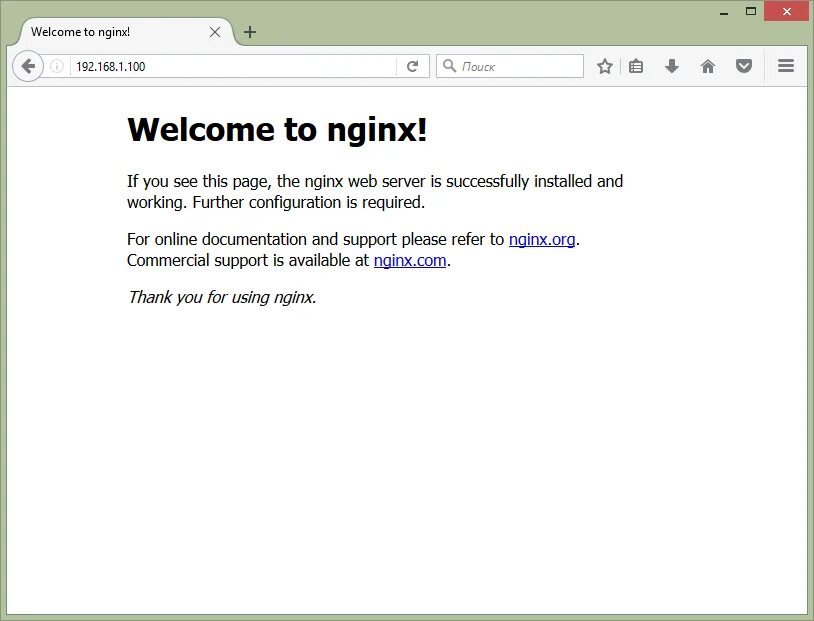
Task: Select the Welcome to nginx! tab
Action: point(125,32)
